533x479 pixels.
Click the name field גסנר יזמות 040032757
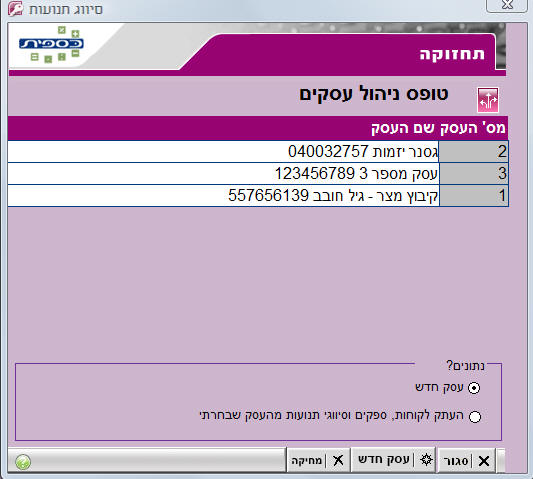223,152
